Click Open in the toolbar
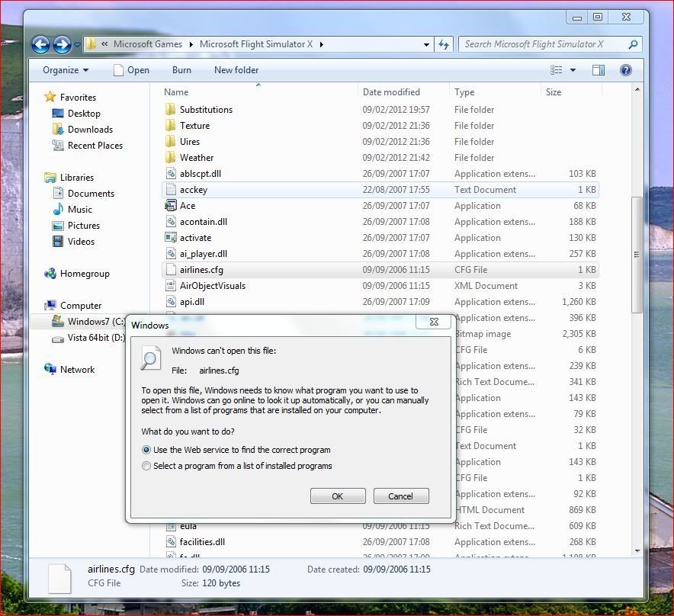674x616 pixels. 132,70
